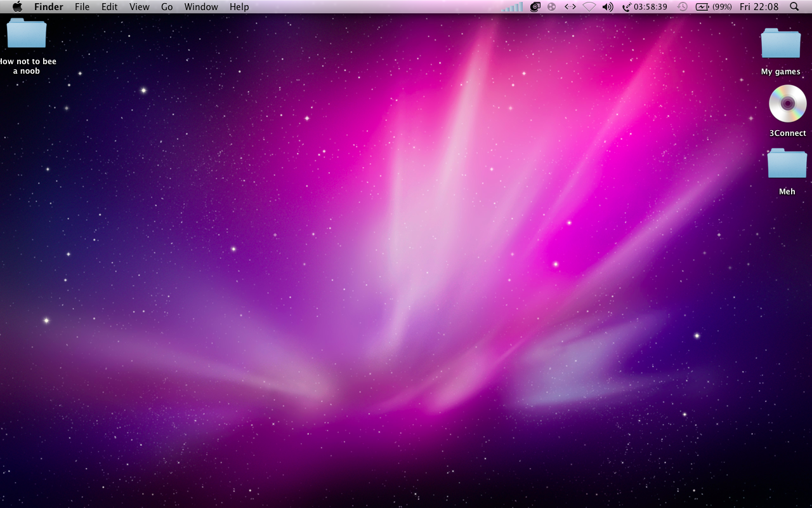Image resolution: width=812 pixels, height=508 pixels.
Task: Open the Time Machine status icon
Action: [x=682, y=7]
